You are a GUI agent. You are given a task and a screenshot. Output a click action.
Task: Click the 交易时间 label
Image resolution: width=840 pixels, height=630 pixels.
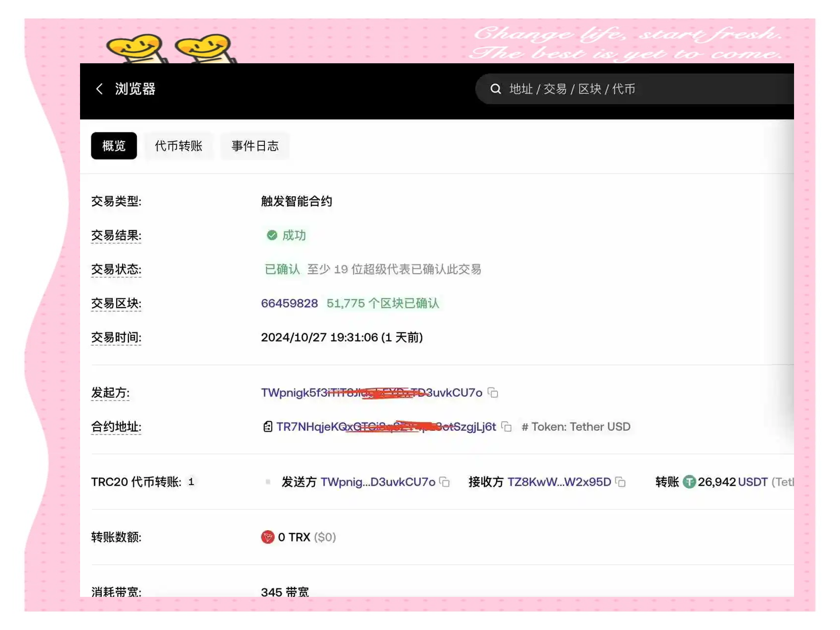point(116,337)
